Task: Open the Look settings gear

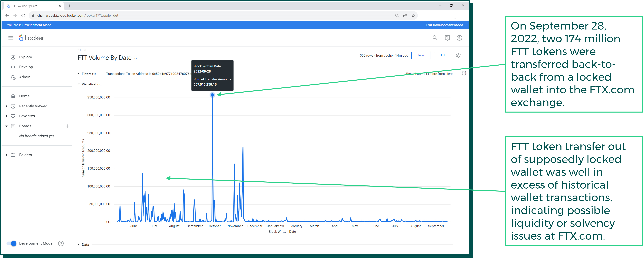Action: click(458, 56)
